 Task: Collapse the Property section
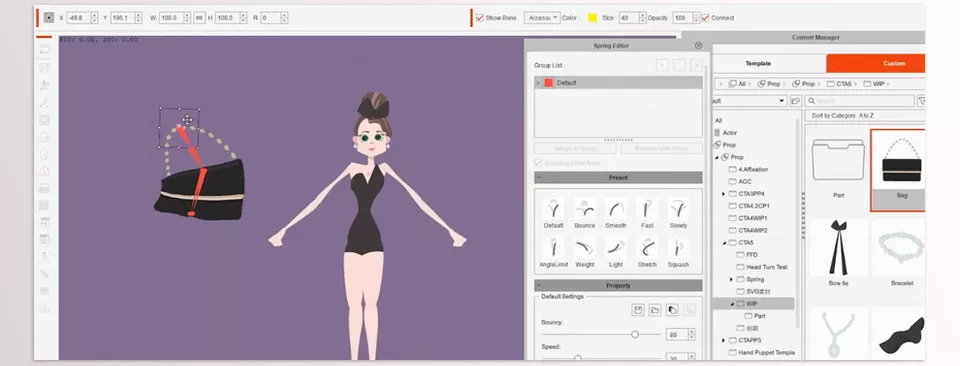538,285
